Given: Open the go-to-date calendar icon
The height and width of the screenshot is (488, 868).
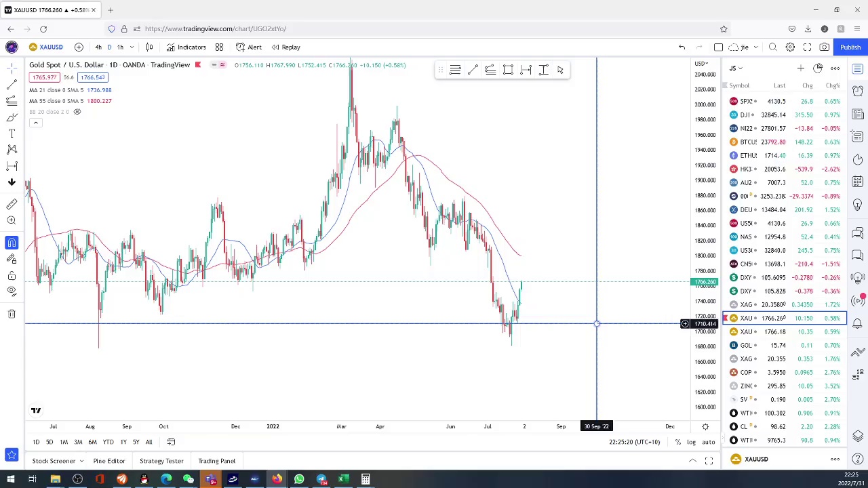Looking at the screenshot, I should 171,442.
